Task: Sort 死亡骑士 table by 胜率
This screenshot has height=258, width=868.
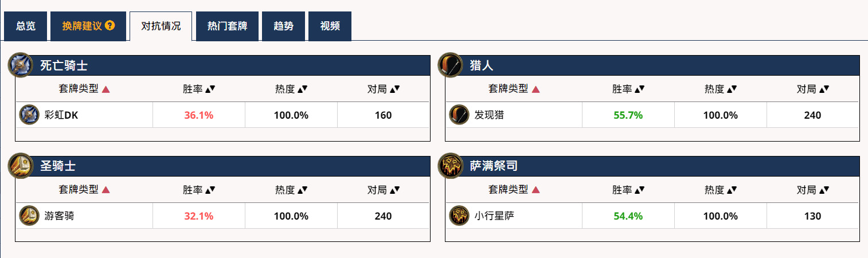Action: pos(199,89)
